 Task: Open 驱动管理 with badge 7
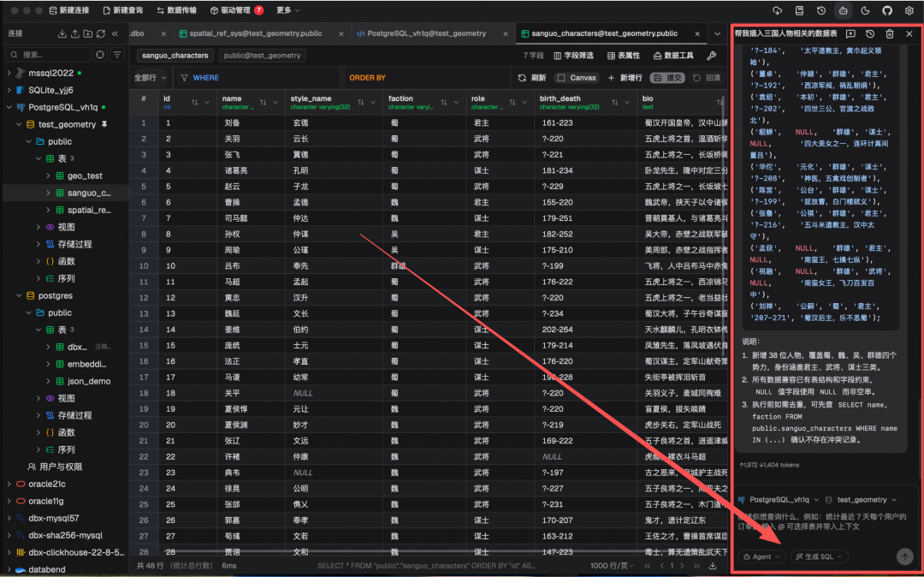(237, 10)
